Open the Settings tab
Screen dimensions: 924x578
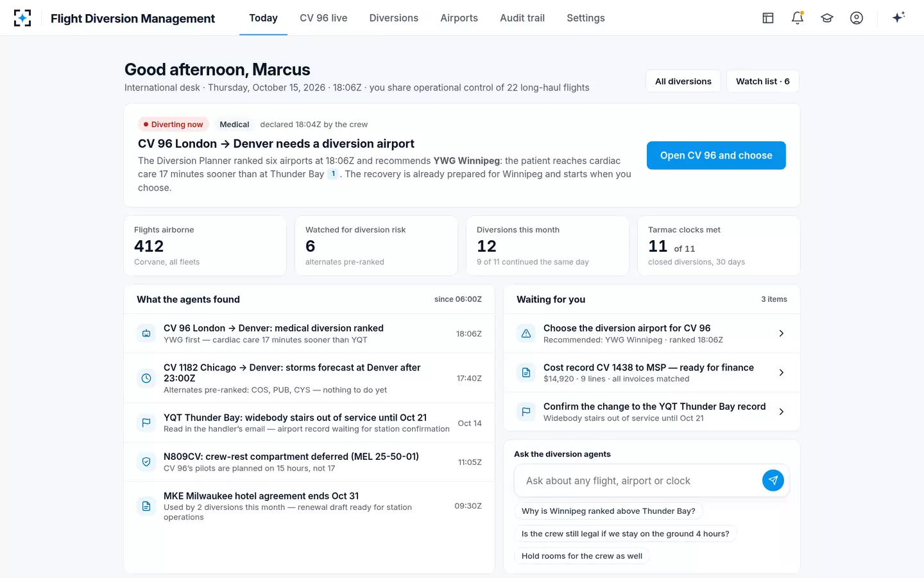[586, 18]
